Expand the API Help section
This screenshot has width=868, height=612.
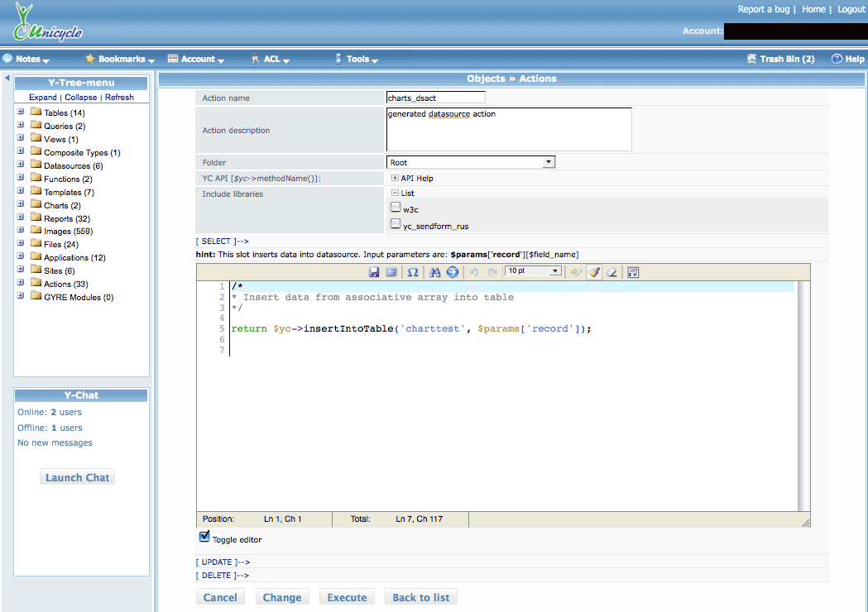pos(395,178)
